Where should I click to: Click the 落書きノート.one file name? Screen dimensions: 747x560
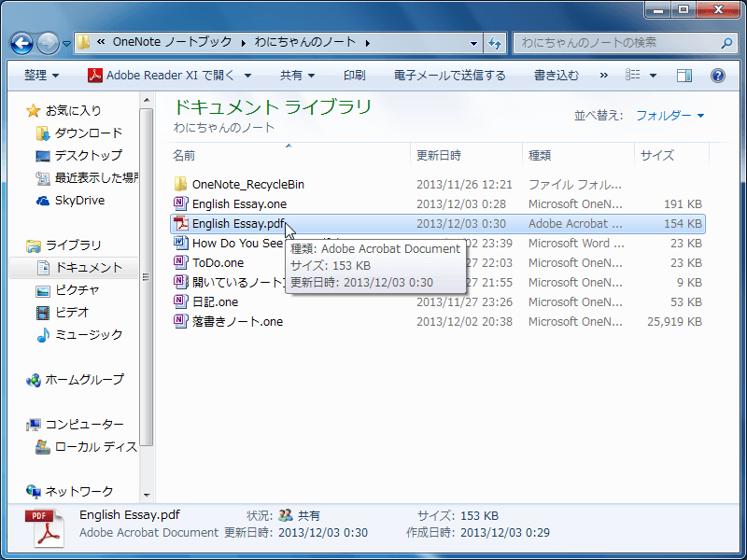click(237, 321)
